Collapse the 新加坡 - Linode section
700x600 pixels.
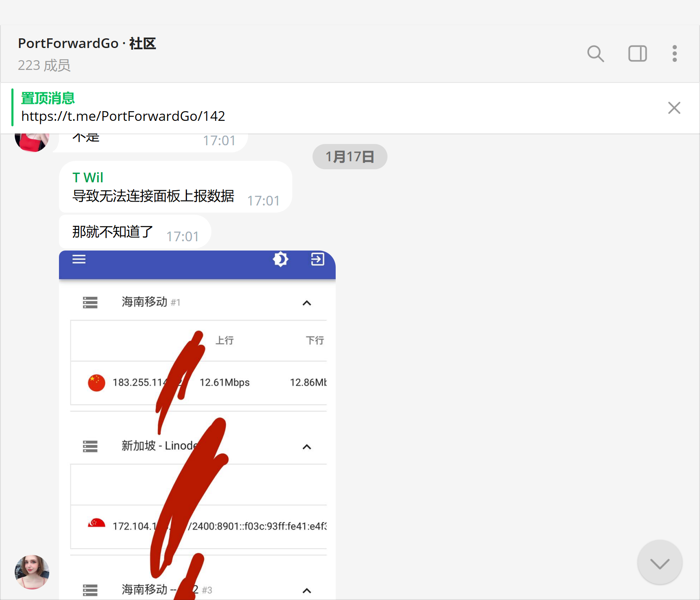point(307,447)
